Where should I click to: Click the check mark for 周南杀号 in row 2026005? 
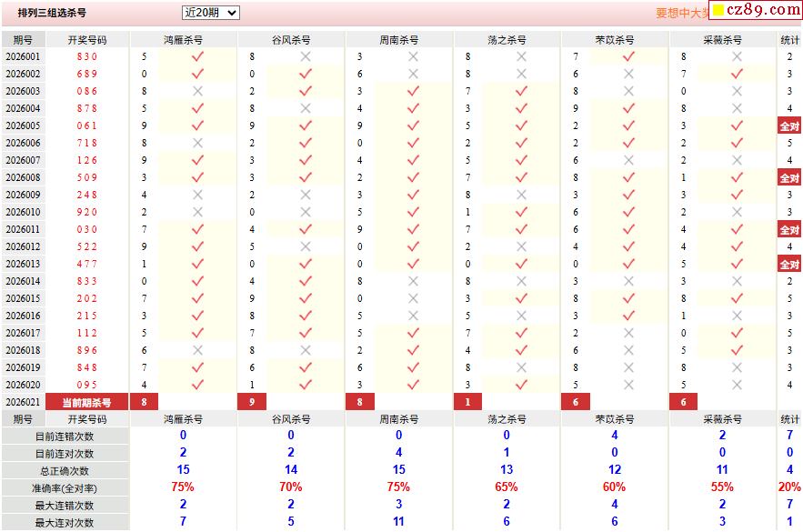pyautogui.click(x=413, y=125)
